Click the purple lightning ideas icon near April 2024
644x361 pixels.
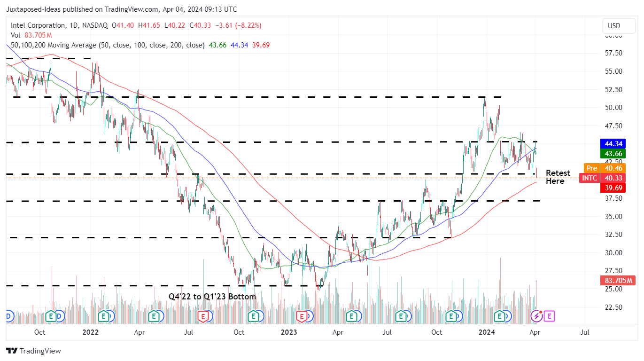pyautogui.click(x=536, y=316)
